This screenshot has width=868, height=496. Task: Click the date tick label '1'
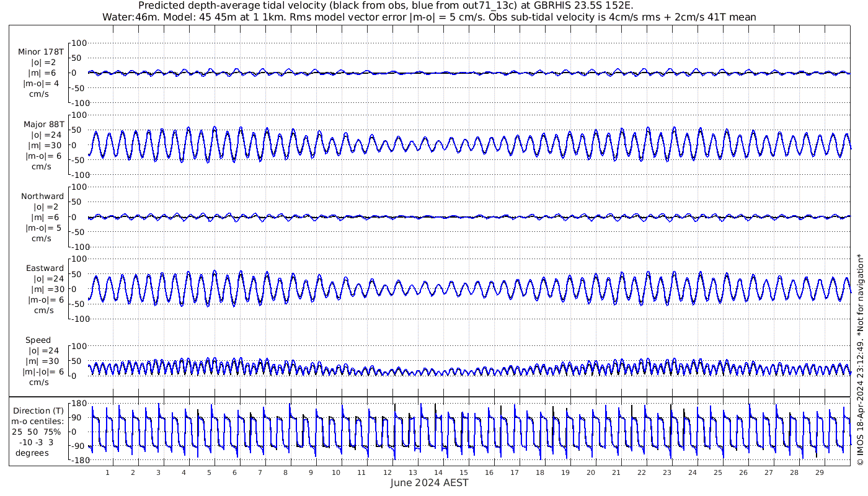tap(107, 472)
